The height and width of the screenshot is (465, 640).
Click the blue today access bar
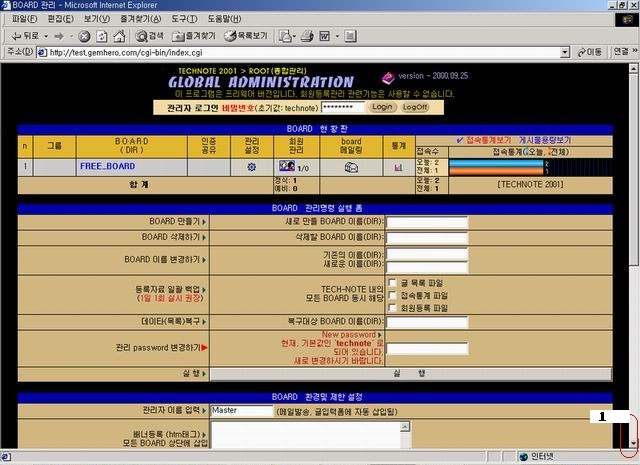coord(496,163)
